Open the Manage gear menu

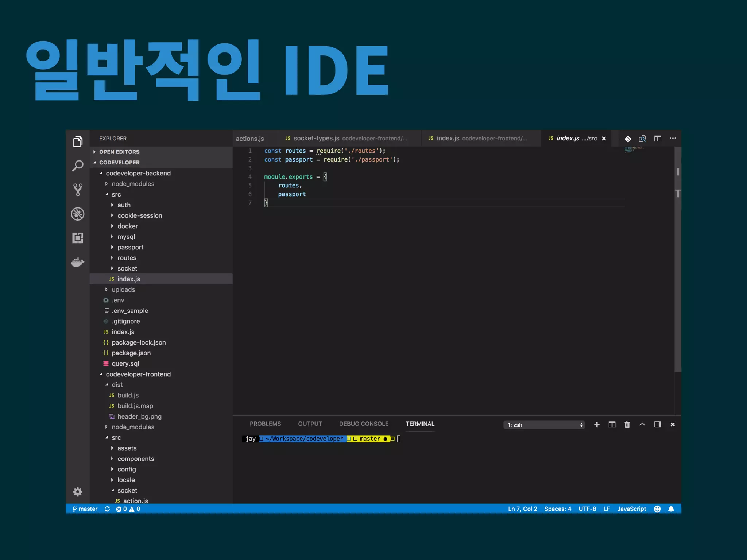click(x=78, y=491)
